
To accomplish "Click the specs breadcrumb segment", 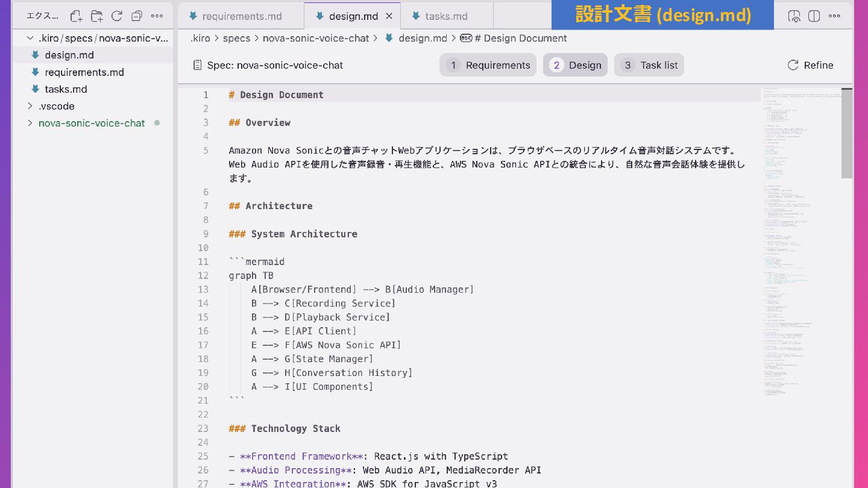I will tap(236, 38).
